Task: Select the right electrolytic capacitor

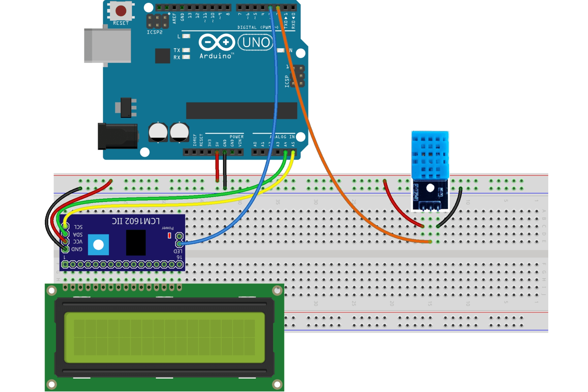Action: 179,132
